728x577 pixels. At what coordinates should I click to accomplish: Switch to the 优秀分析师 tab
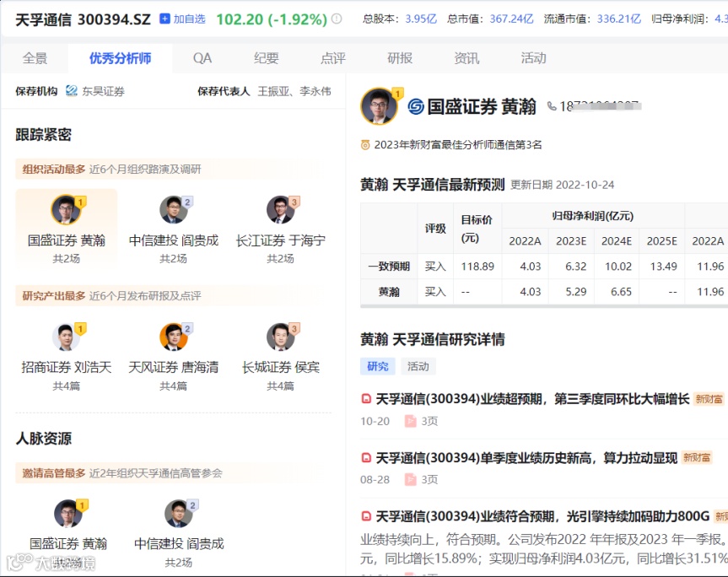121,58
